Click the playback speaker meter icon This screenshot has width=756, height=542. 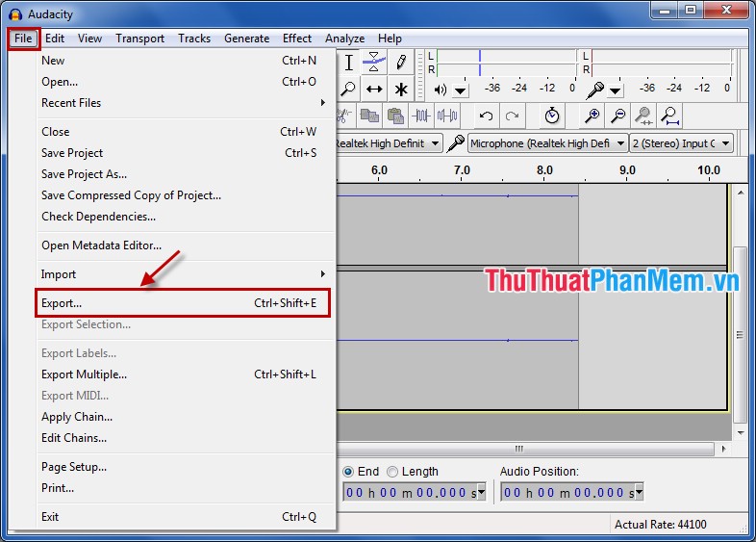pyautogui.click(x=441, y=90)
